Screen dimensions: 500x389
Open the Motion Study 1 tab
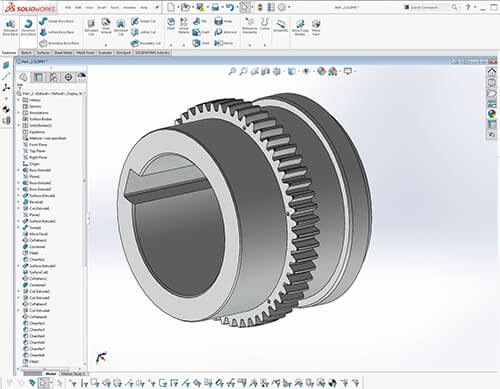[x=73, y=374]
